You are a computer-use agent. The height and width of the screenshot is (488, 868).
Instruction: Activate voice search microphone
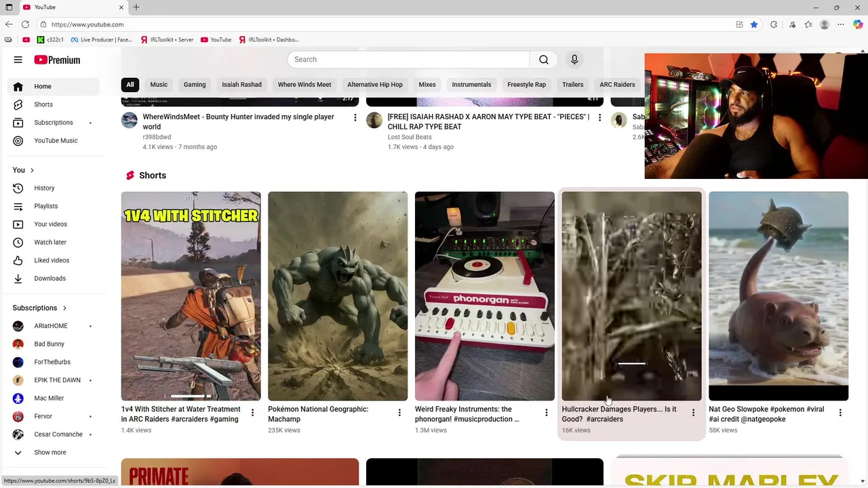[x=574, y=60]
